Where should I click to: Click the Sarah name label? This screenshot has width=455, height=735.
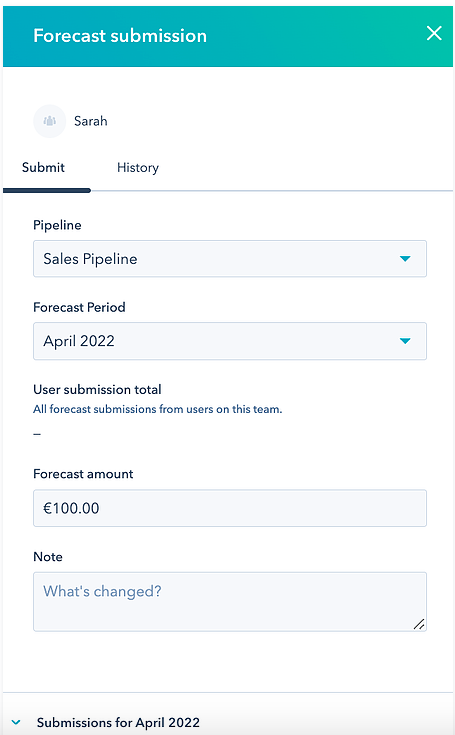click(x=90, y=121)
